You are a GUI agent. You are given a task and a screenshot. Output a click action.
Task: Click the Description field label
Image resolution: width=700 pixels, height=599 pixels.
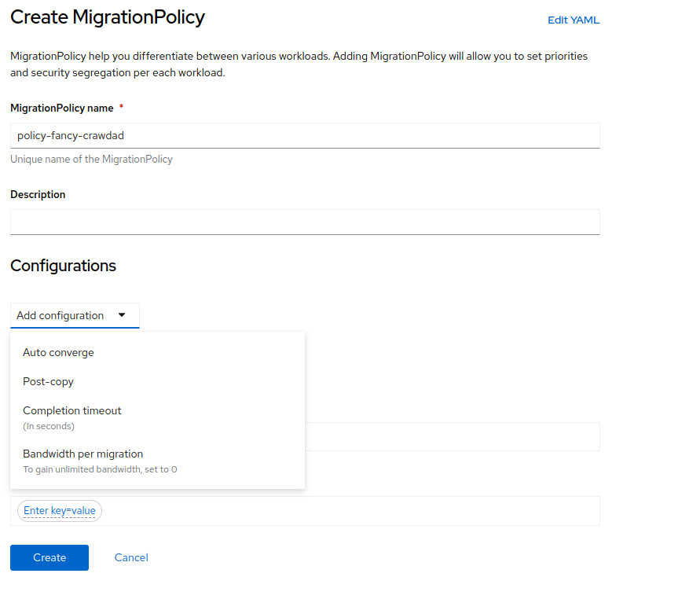click(x=38, y=194)
